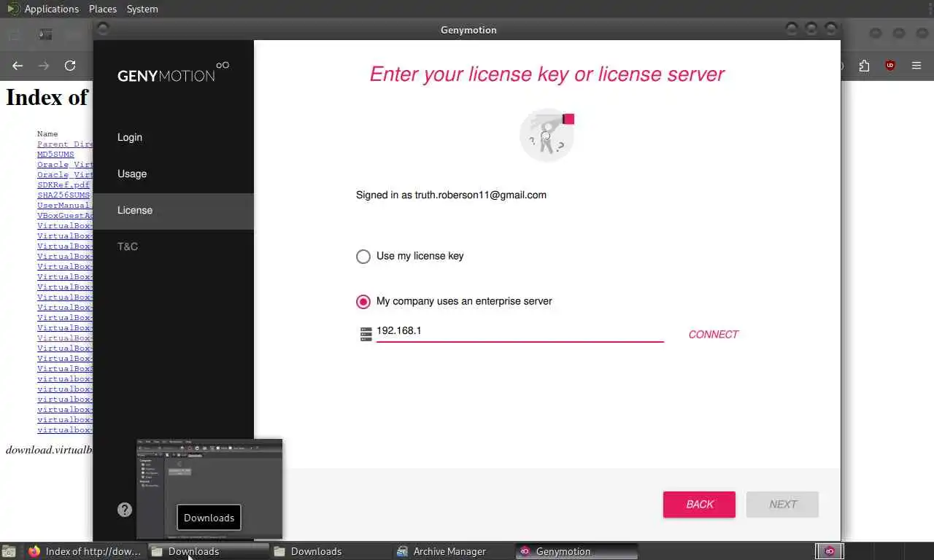Click the distro logo icon in top panel

13,9
